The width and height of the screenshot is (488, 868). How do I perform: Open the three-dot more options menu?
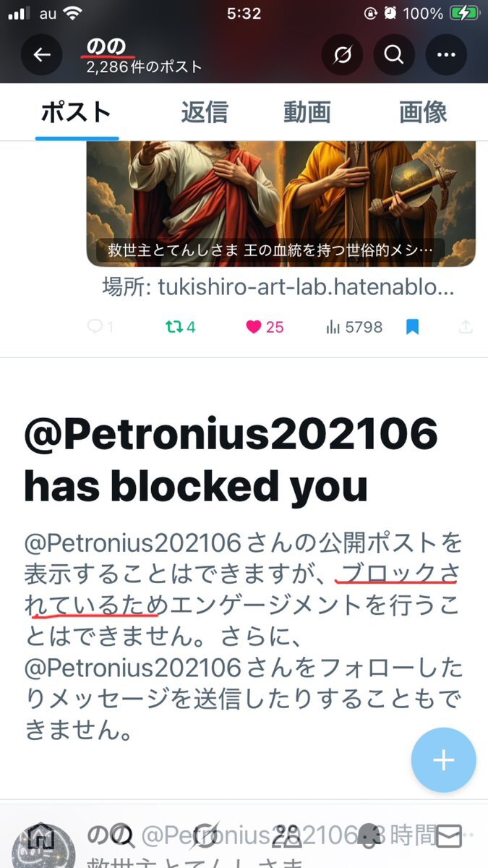(x=446, y=55)
